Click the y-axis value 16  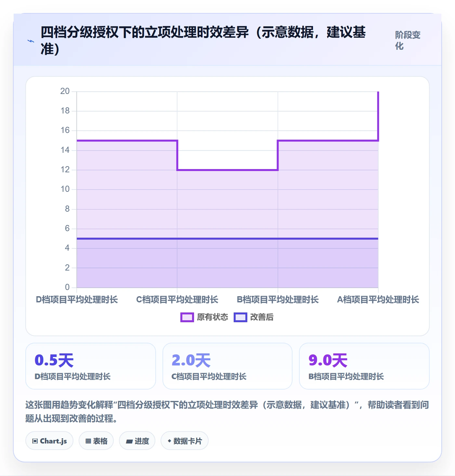coord(65,130)
